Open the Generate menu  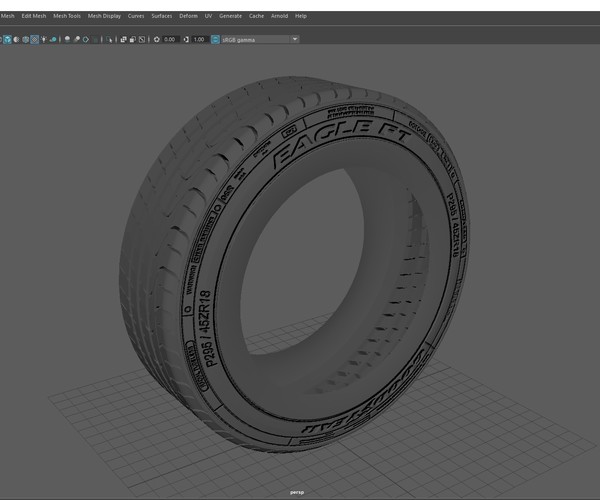pos(230,16)
